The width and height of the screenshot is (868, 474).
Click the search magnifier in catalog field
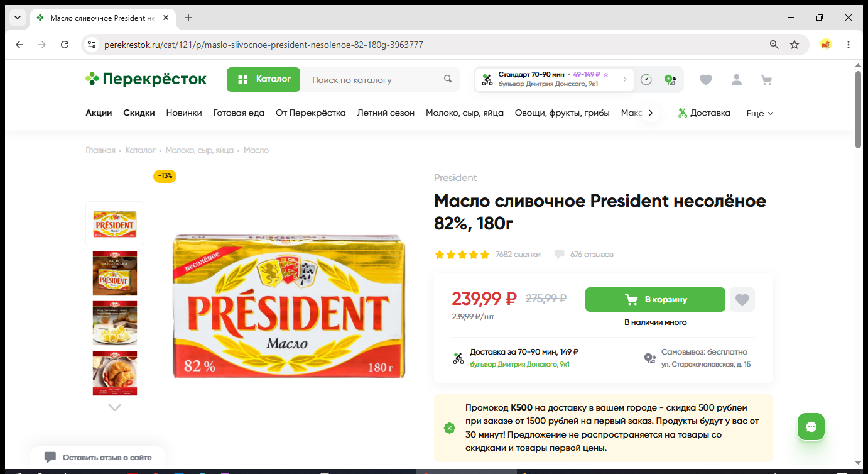[x=448, y=79]
